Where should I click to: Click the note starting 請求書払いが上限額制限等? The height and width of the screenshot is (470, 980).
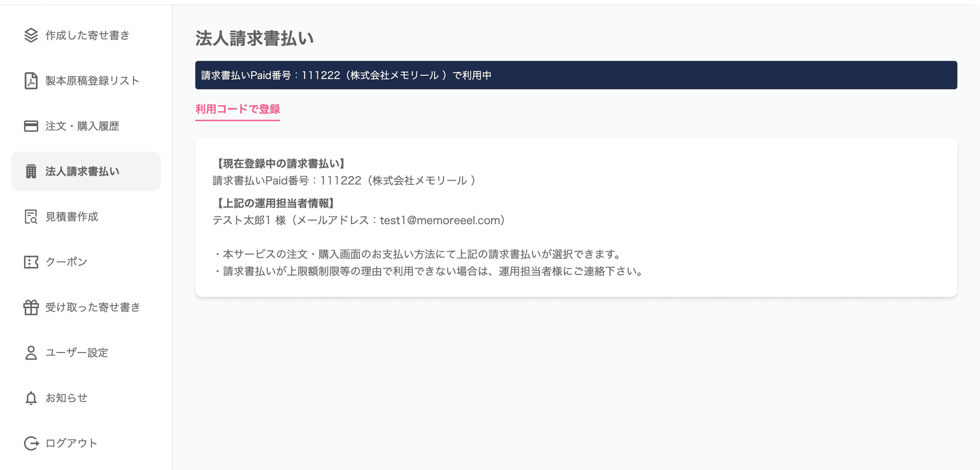[x=429, y=271]
